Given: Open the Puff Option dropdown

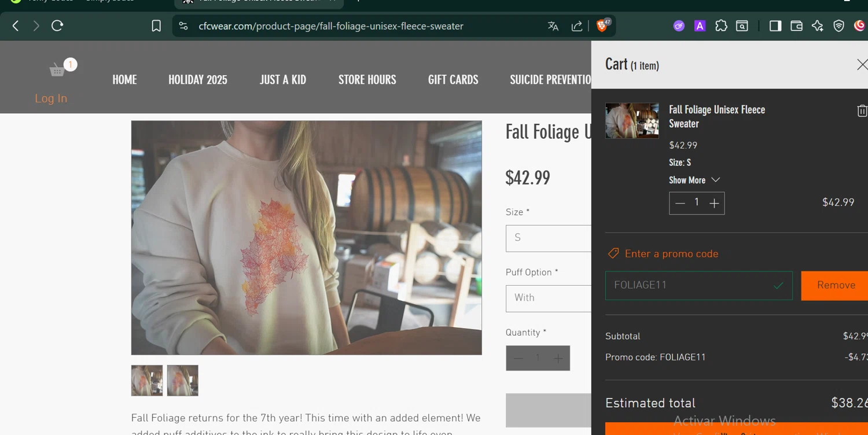Looking at the screenshot, I should pos(549,298).
